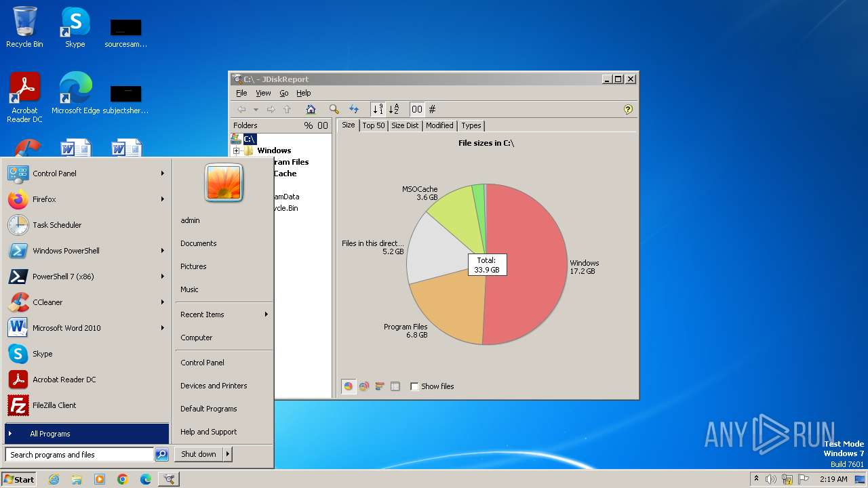Open the File menu
The height and width of the screenshot is (488, 868).
pyautogui.click(x=241, y=93)
